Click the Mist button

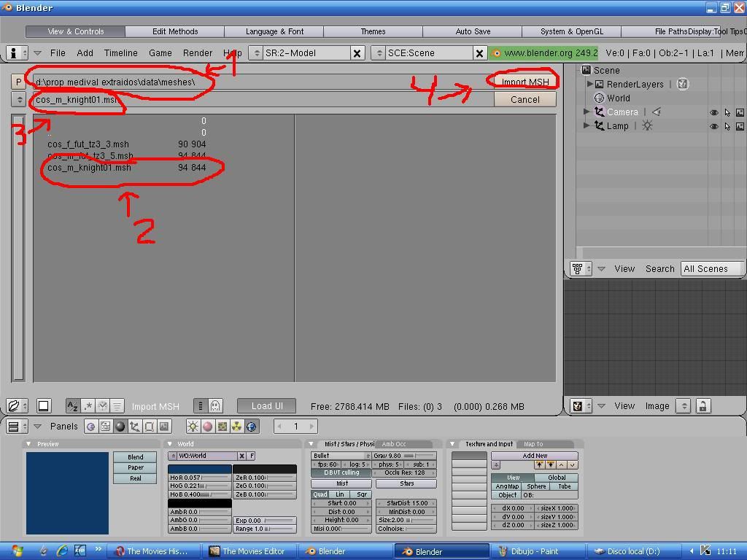tap(341, 483)
